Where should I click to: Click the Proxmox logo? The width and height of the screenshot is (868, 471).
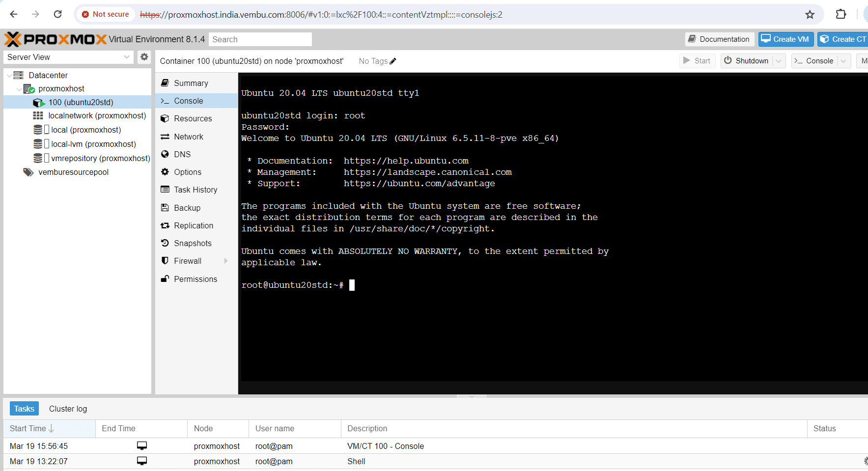point(56,39)
